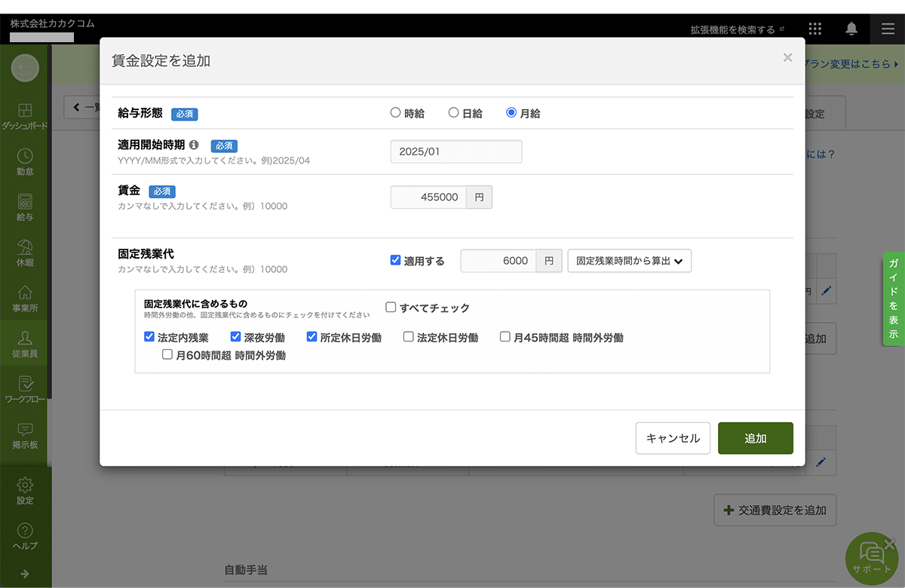
Task: Open Workflow (ワークフロー) sidebar icon
Action: pos(25,384)
